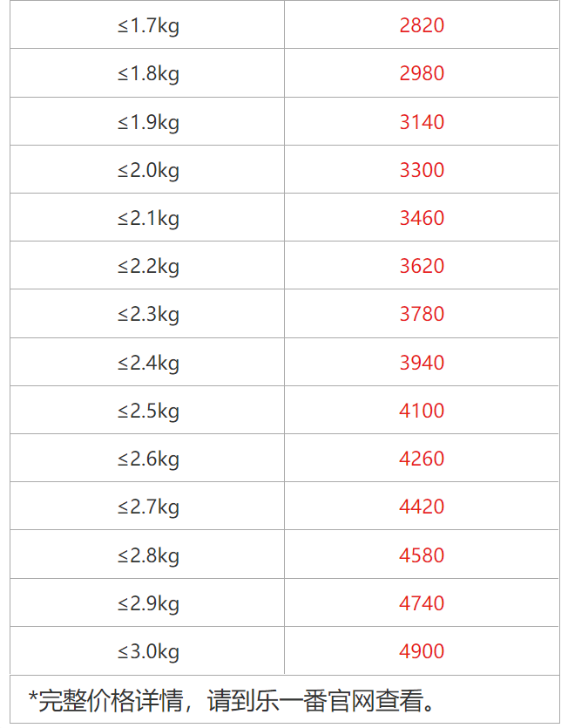
Task: Select the ≤3.0kg weight cell
Action: [x=148, y=651]
